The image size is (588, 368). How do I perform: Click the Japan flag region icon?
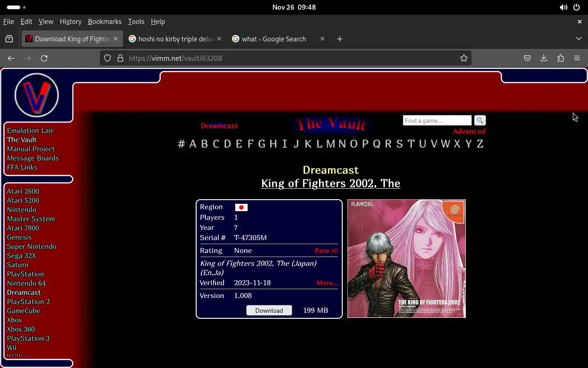241,207
